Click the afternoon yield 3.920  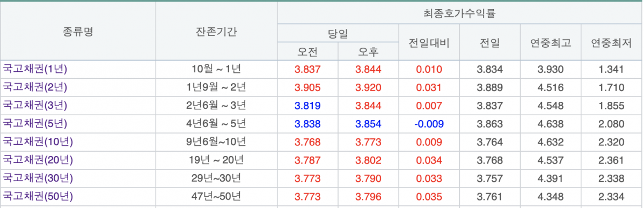pyautogui.click(x=368, y=87)
